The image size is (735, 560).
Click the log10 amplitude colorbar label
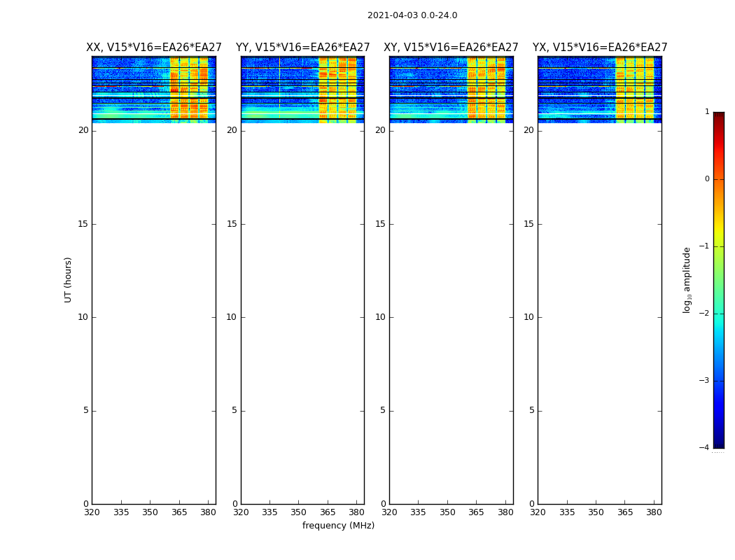pyautogui.click(x=687, y=279)
